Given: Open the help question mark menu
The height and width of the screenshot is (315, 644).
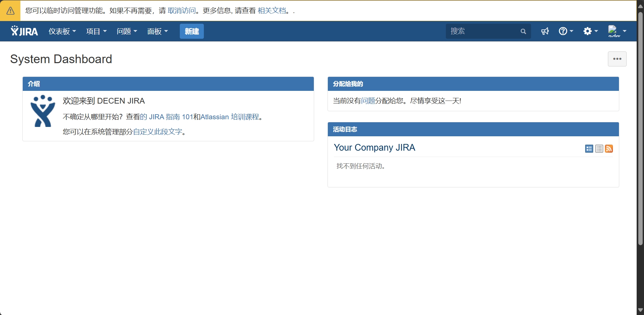Looking at the screenshot, I should pos(566,31).
